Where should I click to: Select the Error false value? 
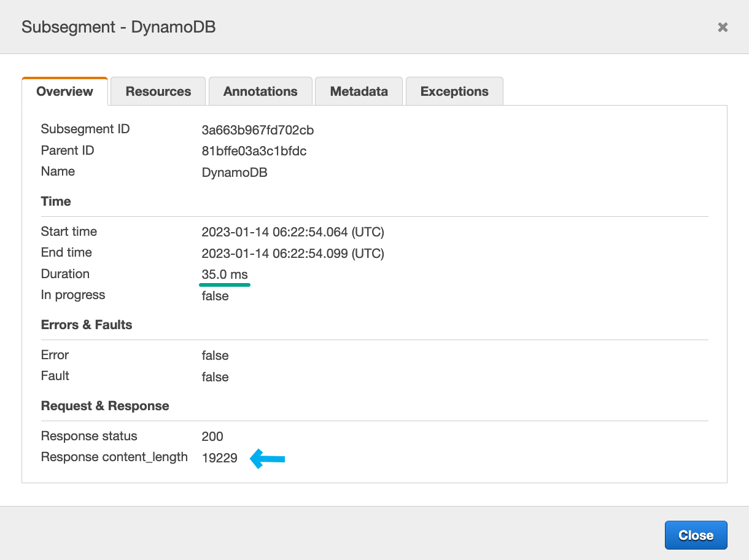coord(215,355)
